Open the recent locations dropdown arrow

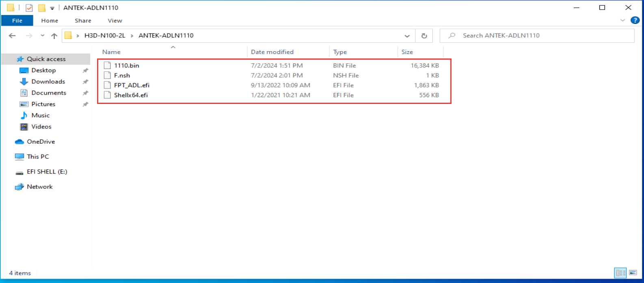(x=43, y=36)
